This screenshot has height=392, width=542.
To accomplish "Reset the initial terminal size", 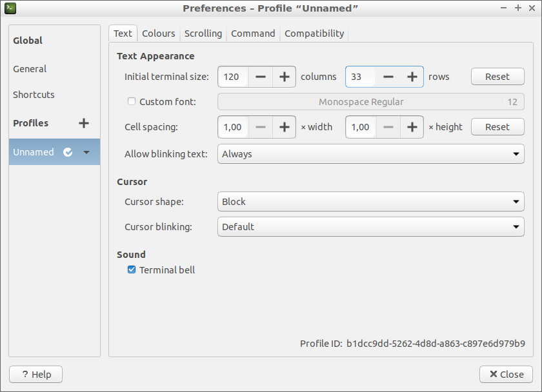I will pos(497,77).
